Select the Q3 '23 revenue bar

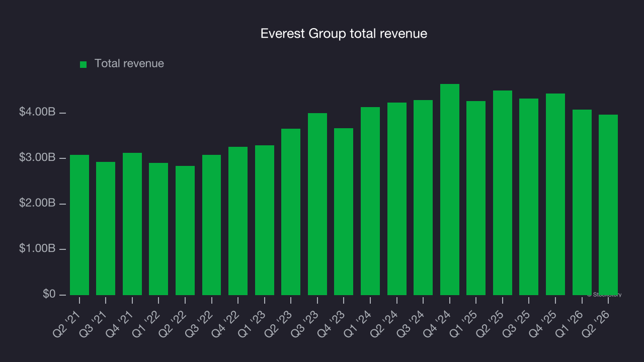click(317, 204)
